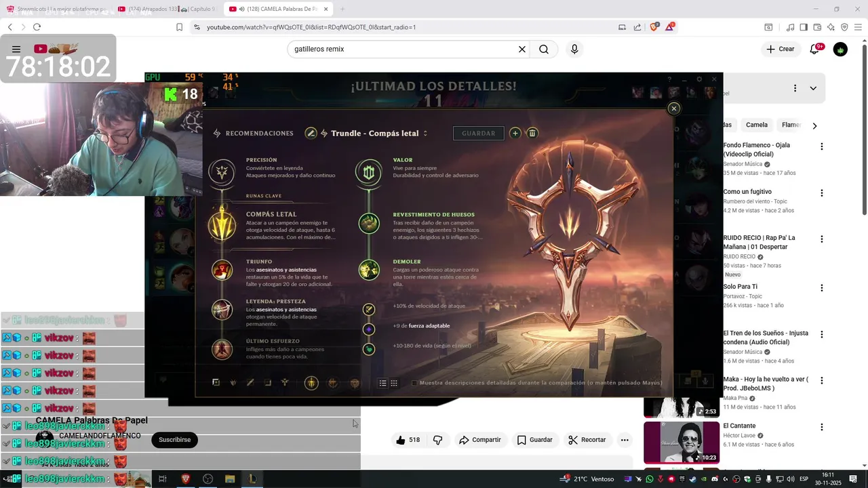Viewport: 868px width, 488px height.
Task: Open options for El Tren de los Sueños
Action: [822, 334]
